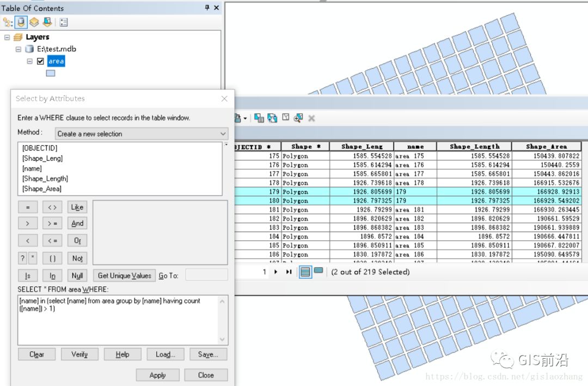Insert the greater-than operator
This screenshot has height=386, width=588.
point(28,224)
